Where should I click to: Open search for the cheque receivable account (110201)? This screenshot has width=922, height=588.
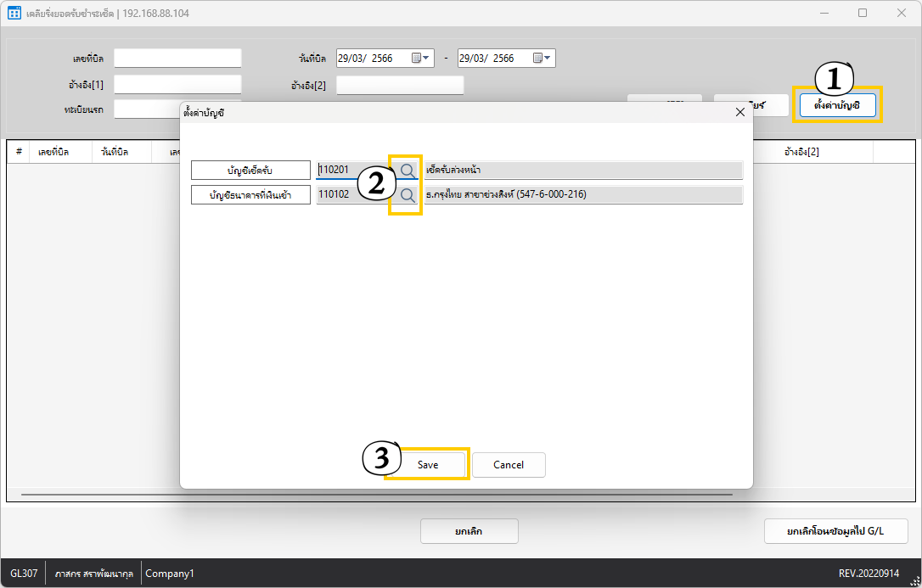408,171
